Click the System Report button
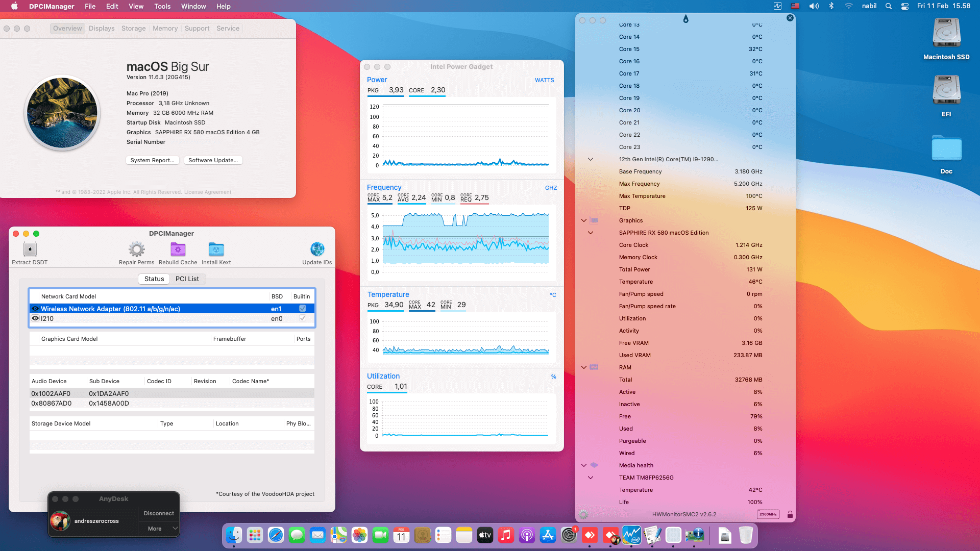The height and width of the screenshot is (551, 980). (152, 160)
